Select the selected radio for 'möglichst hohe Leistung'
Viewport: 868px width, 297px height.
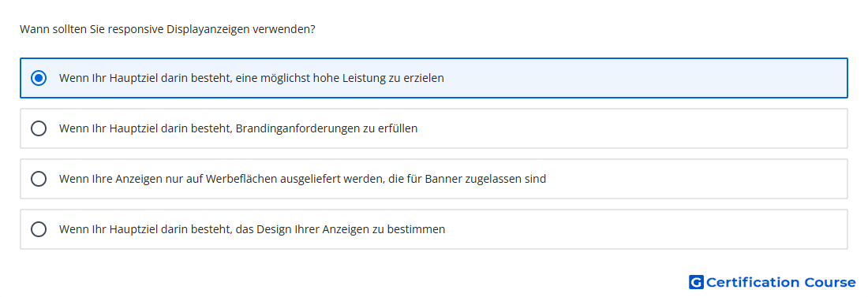pos(39,78)
